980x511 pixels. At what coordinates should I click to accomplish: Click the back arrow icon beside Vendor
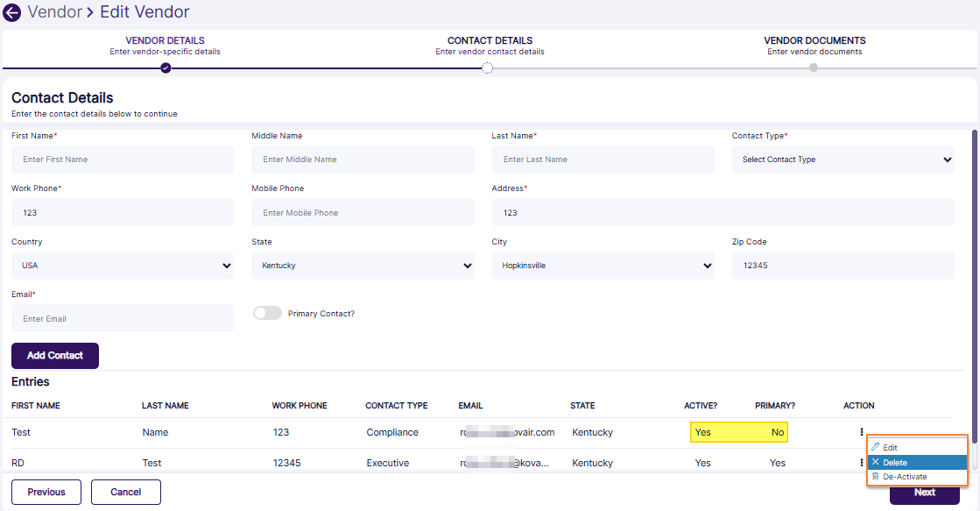(12, 13)
